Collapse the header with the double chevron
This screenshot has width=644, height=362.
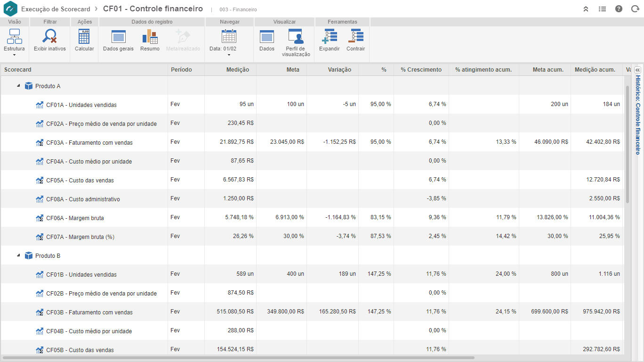pyautogui.click(x=586, y=9)
